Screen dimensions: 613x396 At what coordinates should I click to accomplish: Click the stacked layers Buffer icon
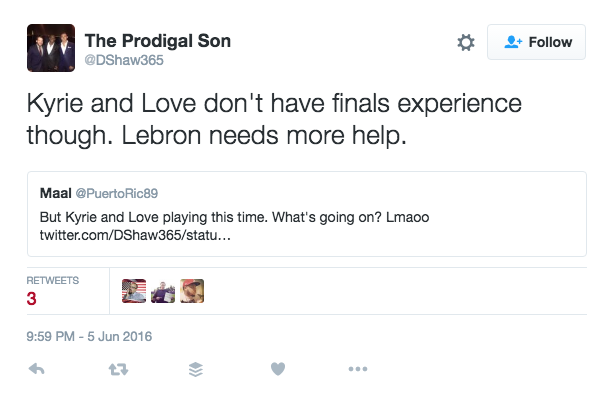[196, 369]
